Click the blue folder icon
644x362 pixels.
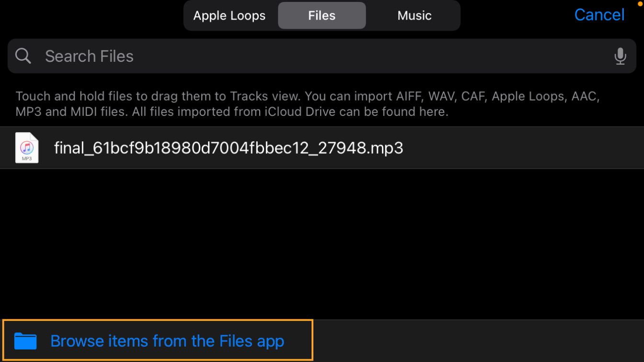25,341
